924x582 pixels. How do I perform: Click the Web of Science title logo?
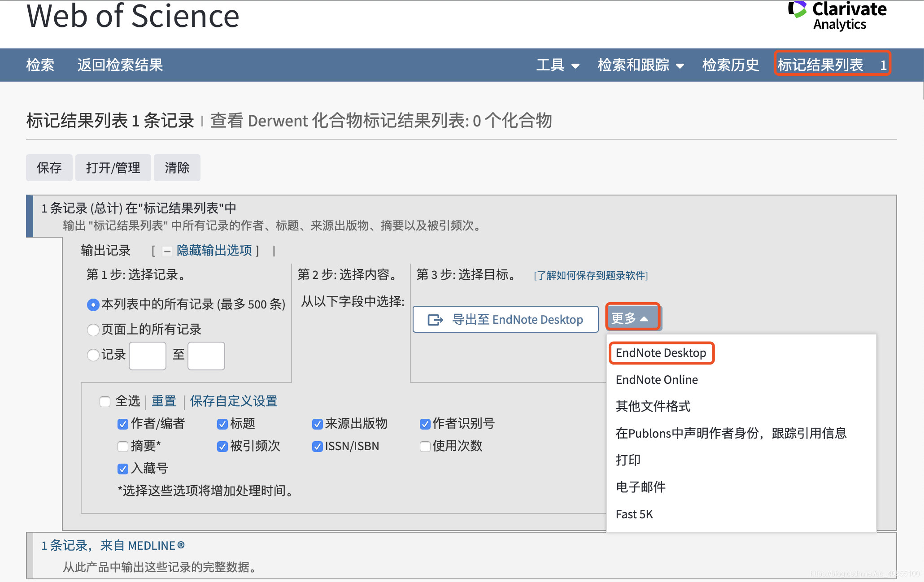click(x=133, y=16)
